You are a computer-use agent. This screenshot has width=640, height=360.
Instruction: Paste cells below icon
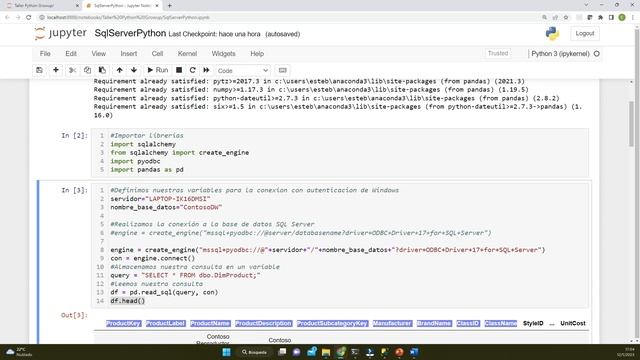[x=102, y=70]
